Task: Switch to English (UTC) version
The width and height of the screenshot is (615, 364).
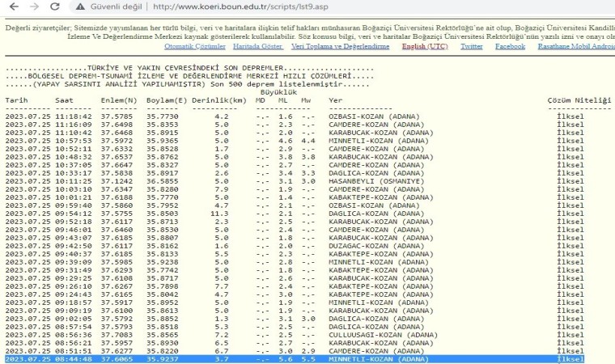Action: pyautogui.click(x=426, y=46)
